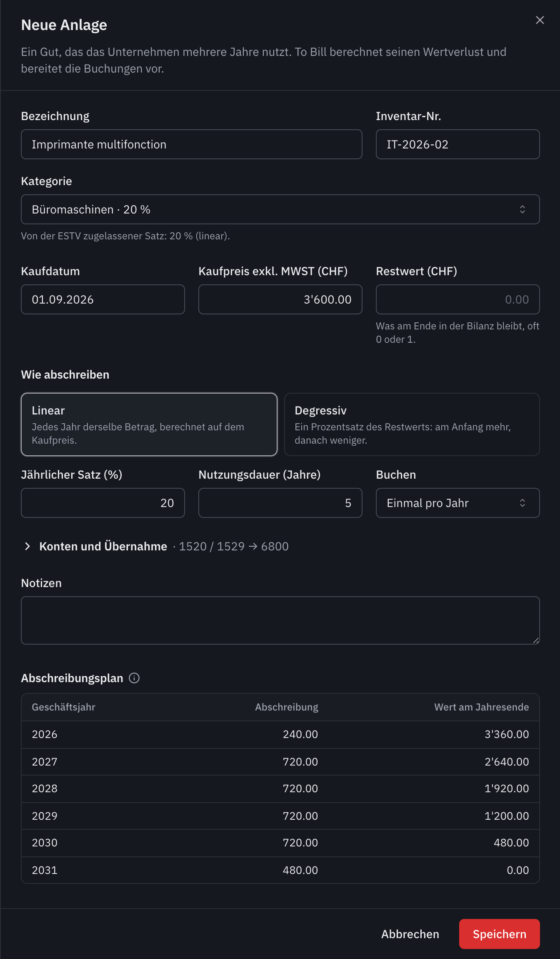
Task: Click into the Notizen text area
Action: coord(280,620)
